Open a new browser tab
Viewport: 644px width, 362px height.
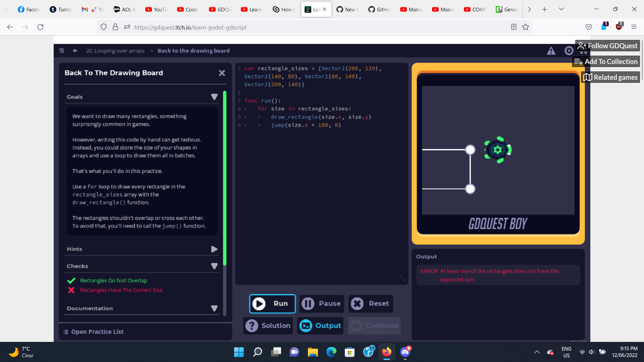(544, 9)
